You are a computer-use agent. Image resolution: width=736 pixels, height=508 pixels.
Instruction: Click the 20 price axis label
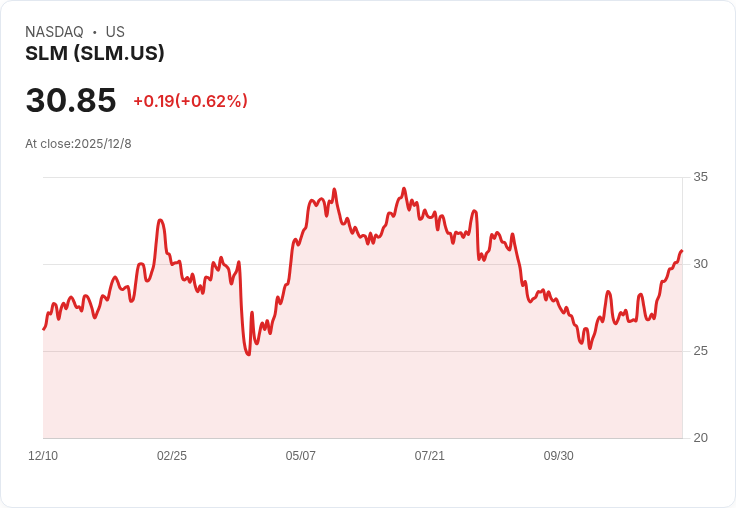[700, 438]
